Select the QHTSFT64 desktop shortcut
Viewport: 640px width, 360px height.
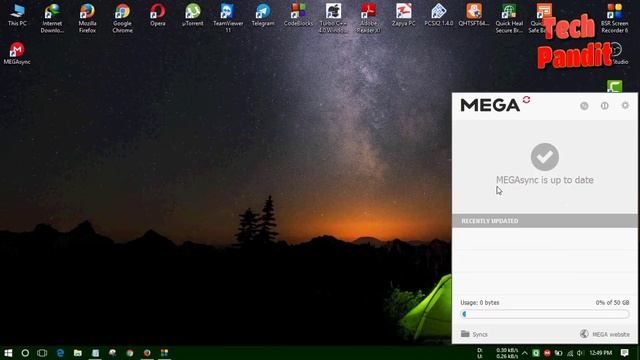click(x=473, y=15)
